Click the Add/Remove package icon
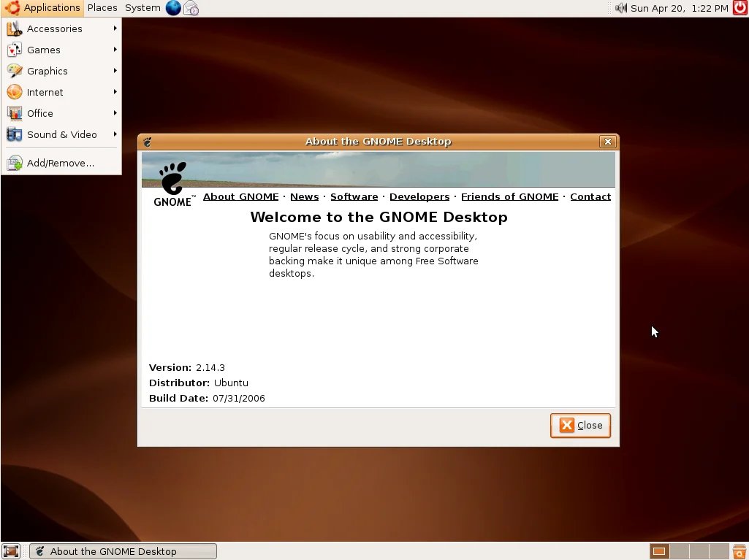The image size is (749, 560). (15, 163)
